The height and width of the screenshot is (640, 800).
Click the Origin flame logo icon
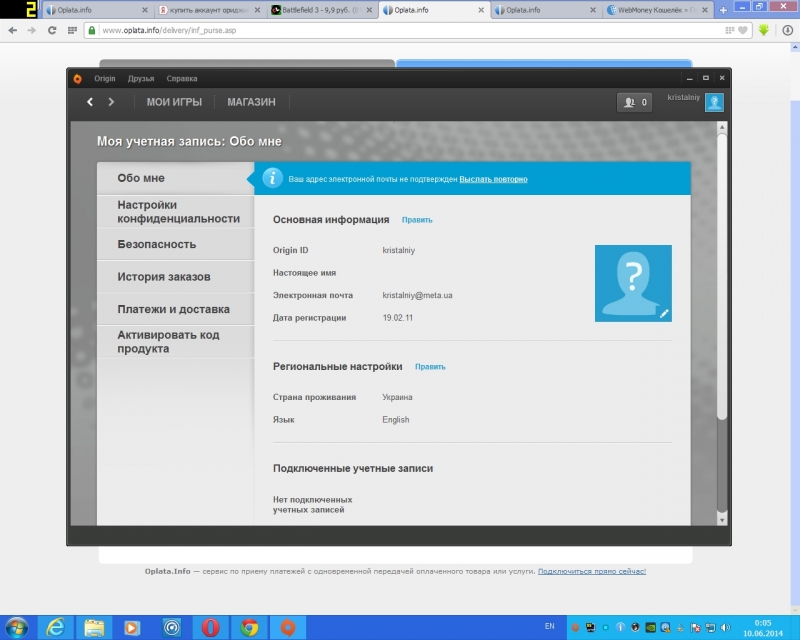(78, 79)
